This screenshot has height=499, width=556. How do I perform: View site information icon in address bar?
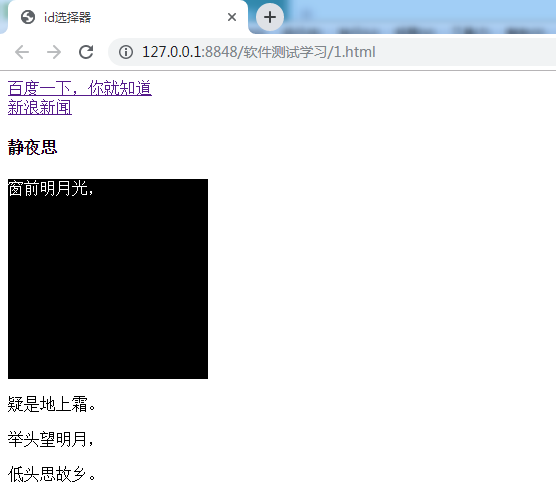point(126,52)
